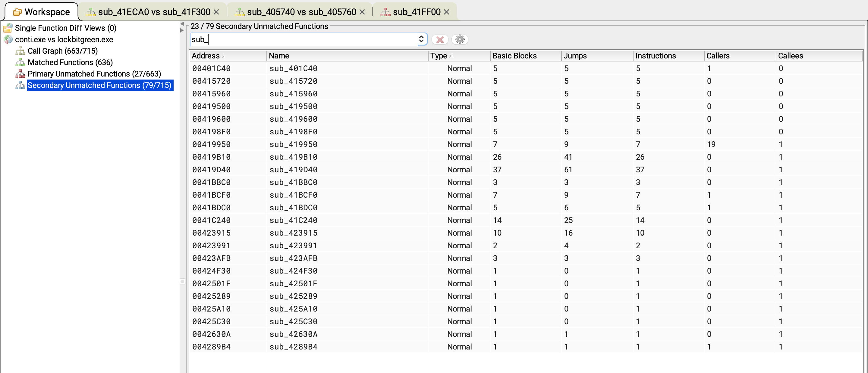The height and width of the screenshot is (373, 868).
Task: Click the Matched Functions icon
Action: [20, 62]
